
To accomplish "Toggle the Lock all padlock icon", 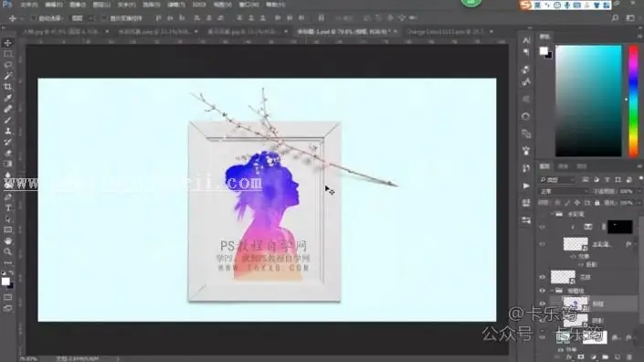I will point(597,203).
